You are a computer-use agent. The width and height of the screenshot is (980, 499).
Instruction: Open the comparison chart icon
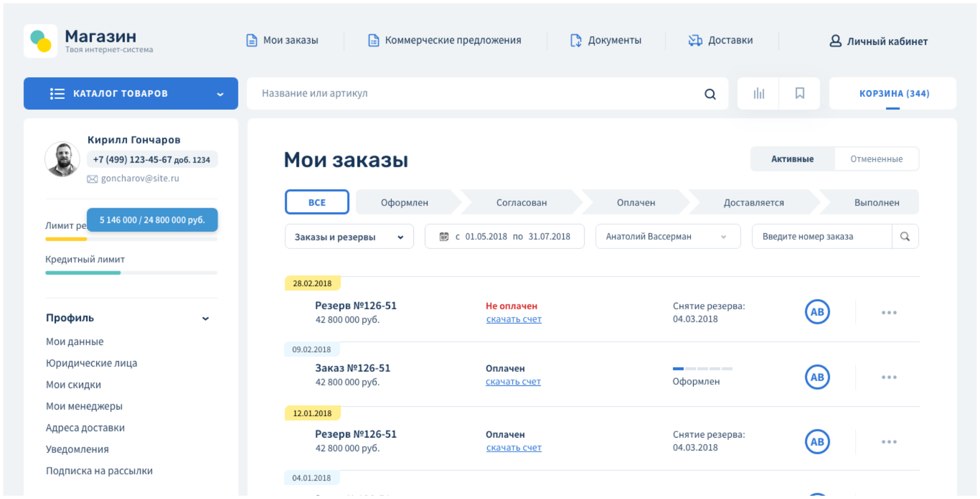(758, 93)
